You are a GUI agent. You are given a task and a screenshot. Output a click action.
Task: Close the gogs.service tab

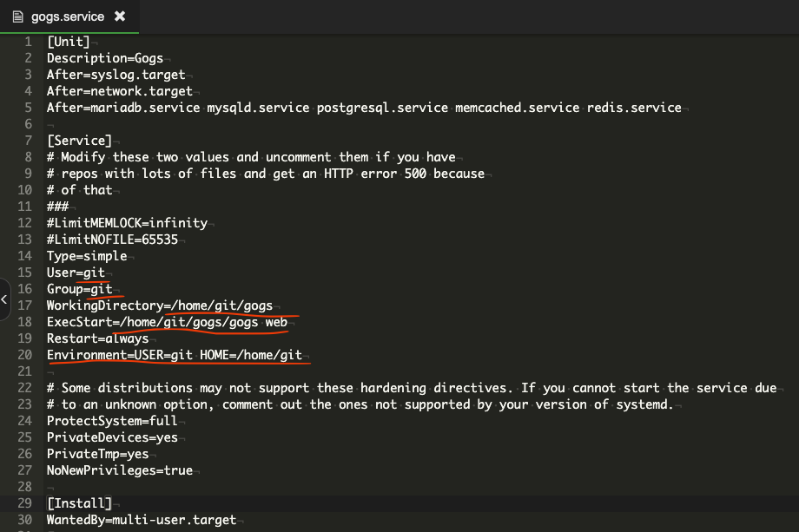(x=120, y=16)
